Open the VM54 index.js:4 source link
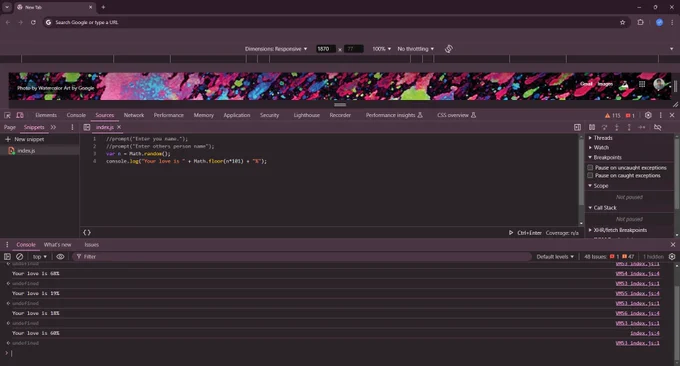The width and height of the screenshot is (680, 366). (638, 274)
